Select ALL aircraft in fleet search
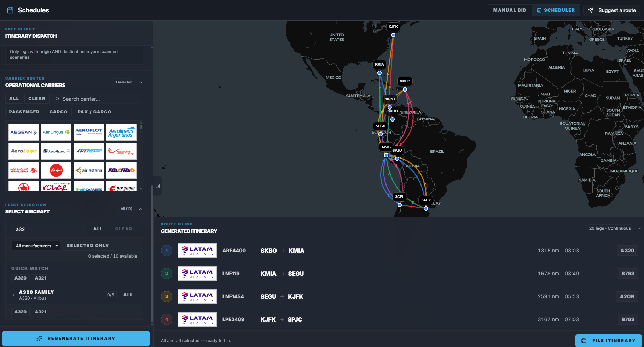The image size is (644, 347). 98,229
